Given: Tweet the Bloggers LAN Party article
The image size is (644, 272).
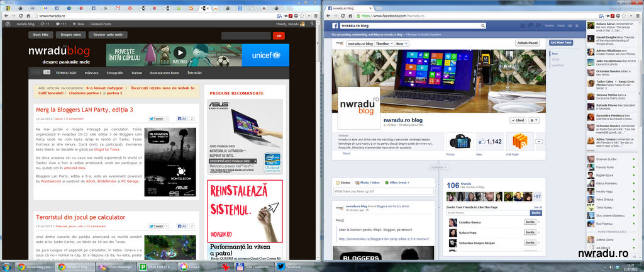Looking at the screenshot, I should click(x=157, y=118).
